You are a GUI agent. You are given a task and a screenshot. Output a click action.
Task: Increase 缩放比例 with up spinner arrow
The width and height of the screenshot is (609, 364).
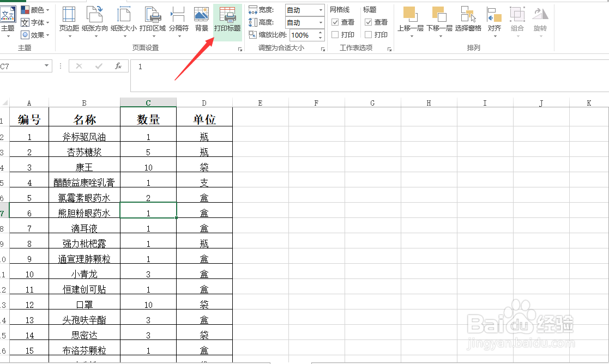coord(321,33)
